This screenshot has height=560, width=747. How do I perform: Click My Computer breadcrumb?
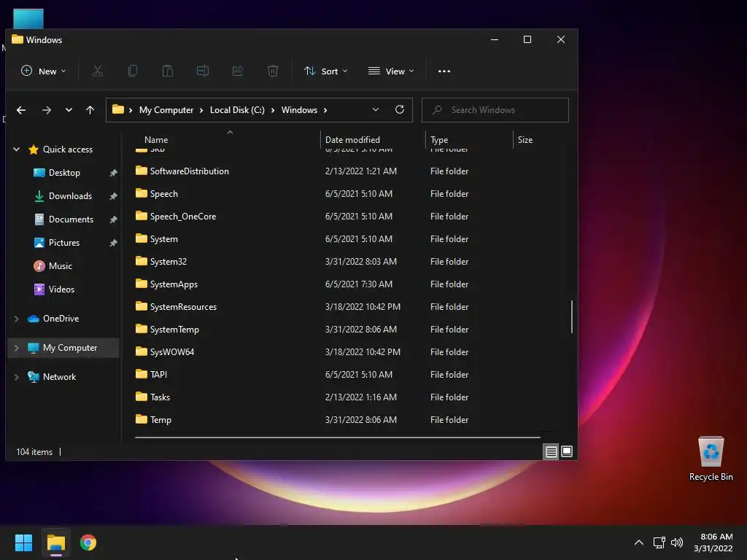166,110
